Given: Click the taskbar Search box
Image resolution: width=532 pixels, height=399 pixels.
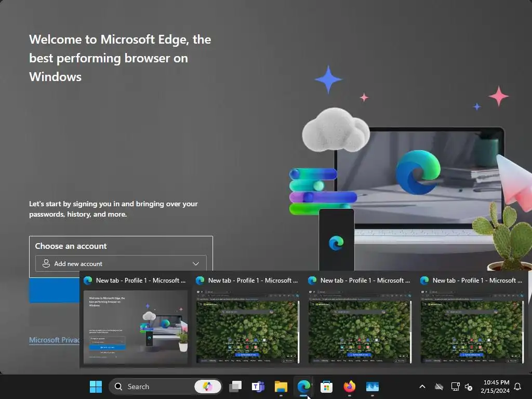Looking at the screenshot, I should point(165,387).
